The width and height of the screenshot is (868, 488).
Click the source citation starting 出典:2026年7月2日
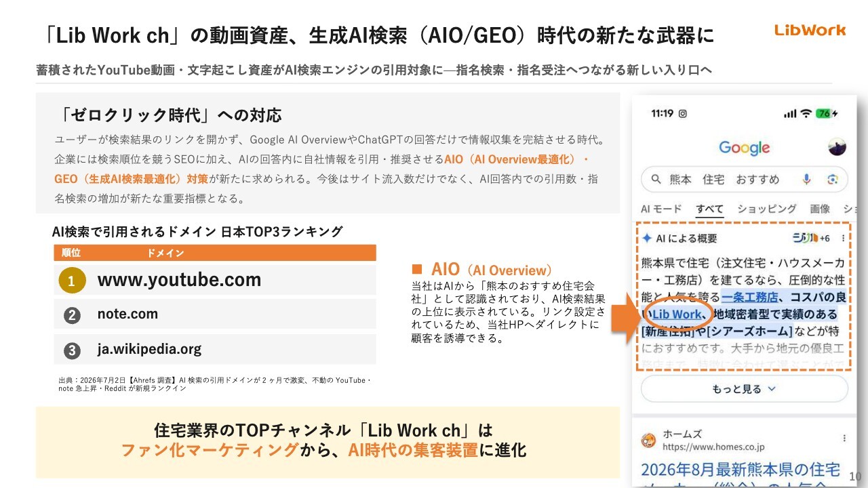pos(214,385)
